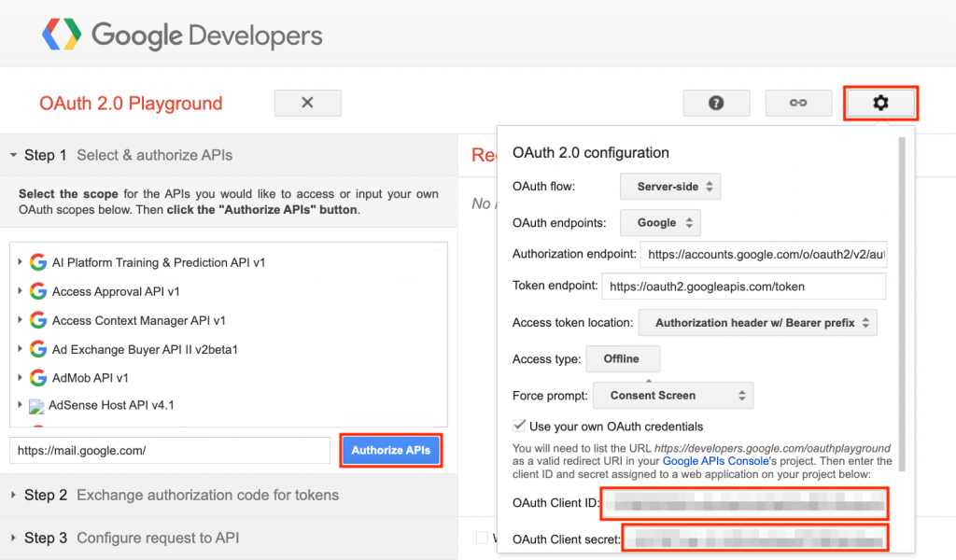The width and height of the screenshot is (956, 560).
Task: Open the help question mark button
Action: tap(716, 103)
